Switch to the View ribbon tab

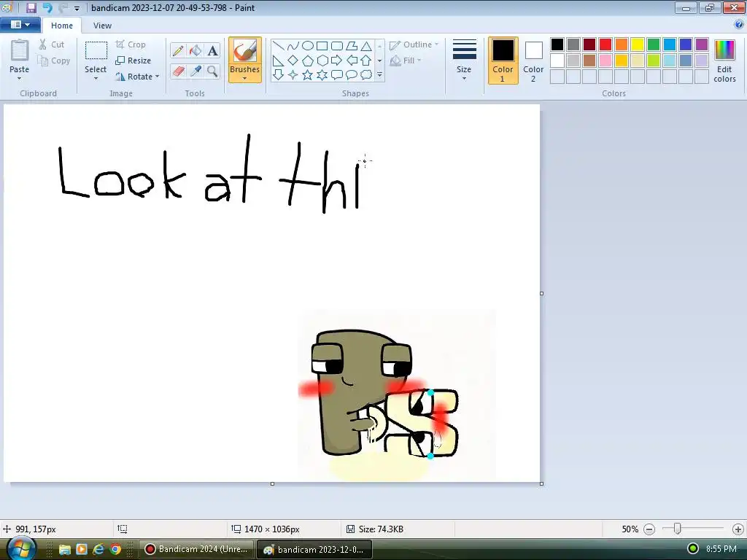point(102,26)
